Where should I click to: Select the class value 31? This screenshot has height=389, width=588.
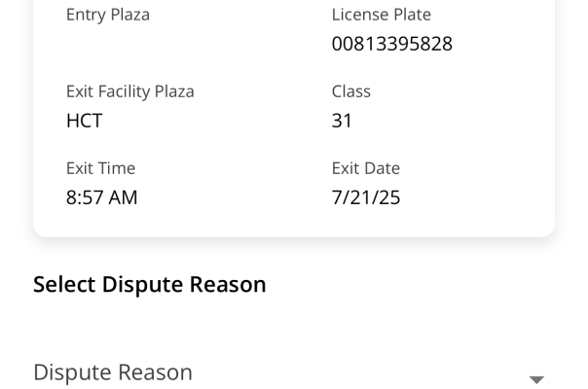(342, 121)
